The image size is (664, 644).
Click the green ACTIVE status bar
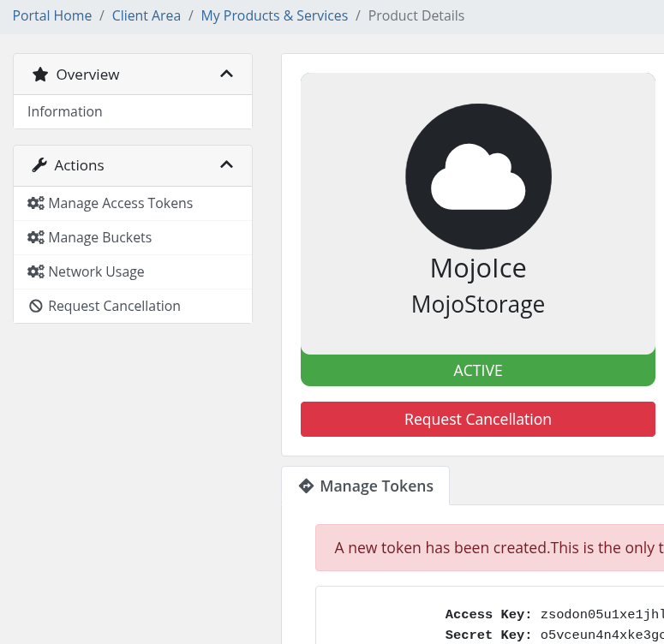pyautogui.click(x=478, y=371)
